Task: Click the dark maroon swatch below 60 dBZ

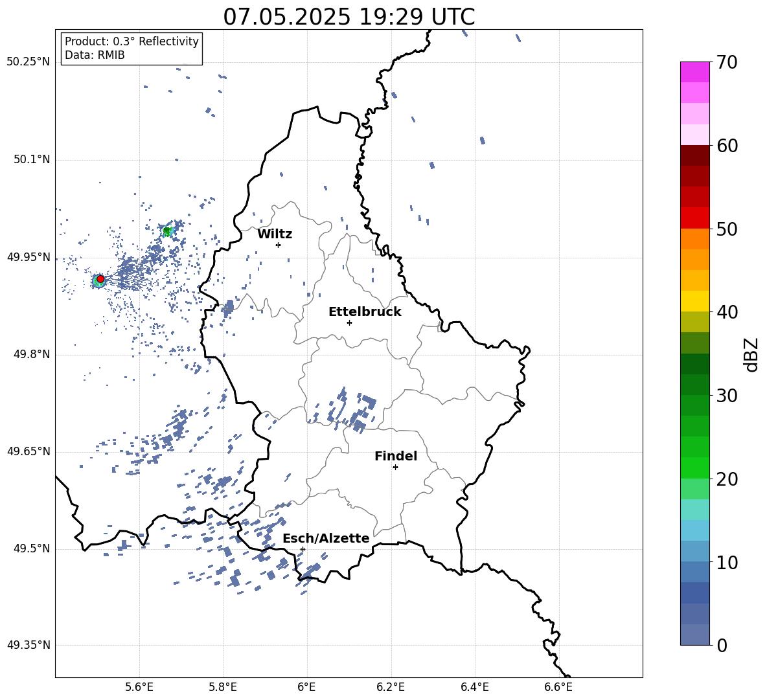Action: [x=694, y=156]
